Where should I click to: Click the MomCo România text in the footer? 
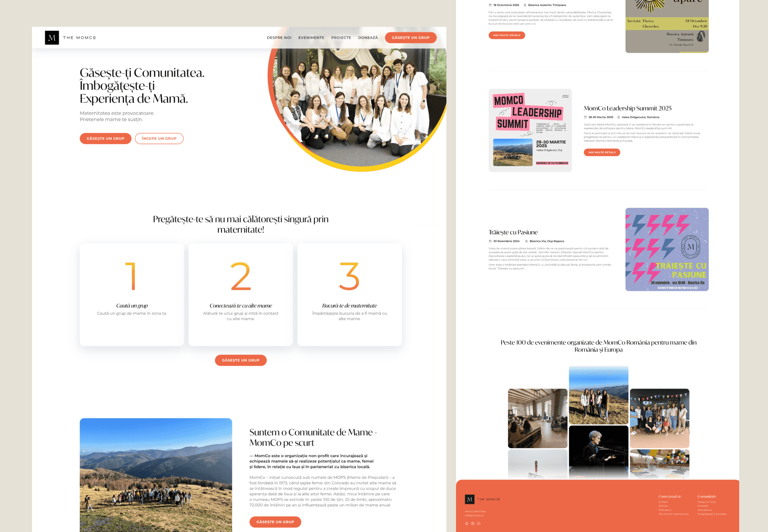pos(475,512)
